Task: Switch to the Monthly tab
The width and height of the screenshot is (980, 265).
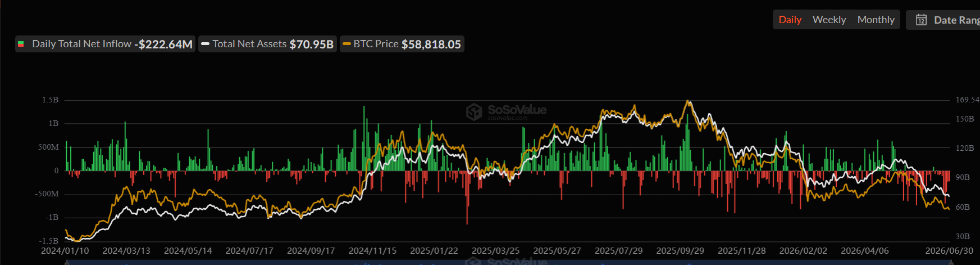Action: click(x=876, y=20)
